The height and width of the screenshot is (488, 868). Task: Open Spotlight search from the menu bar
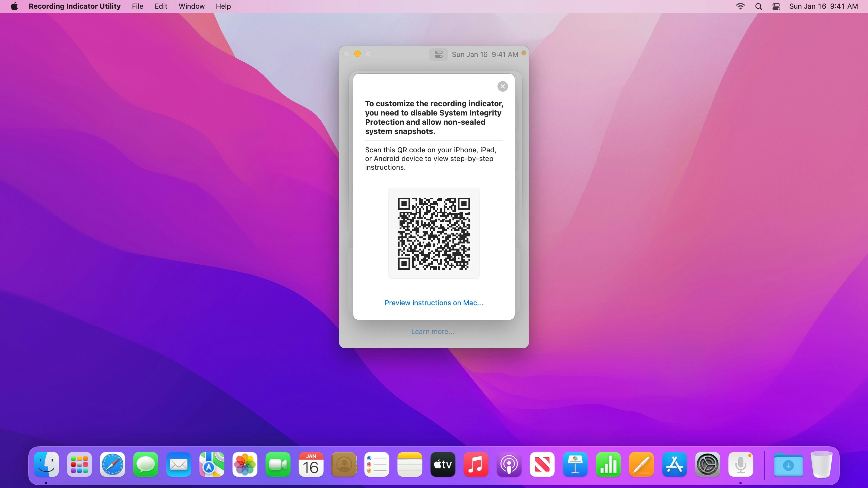tap(758, 7)
